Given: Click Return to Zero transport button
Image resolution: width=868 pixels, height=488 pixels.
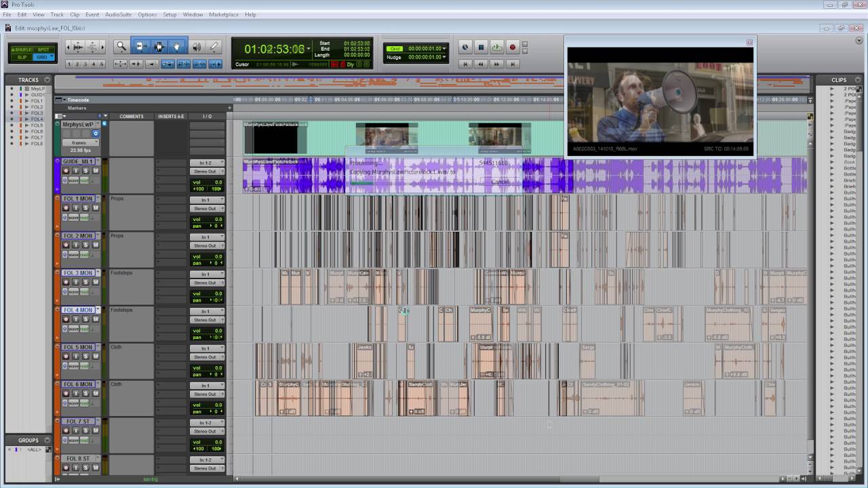Looking at the screenshot, I should point(465,64).
